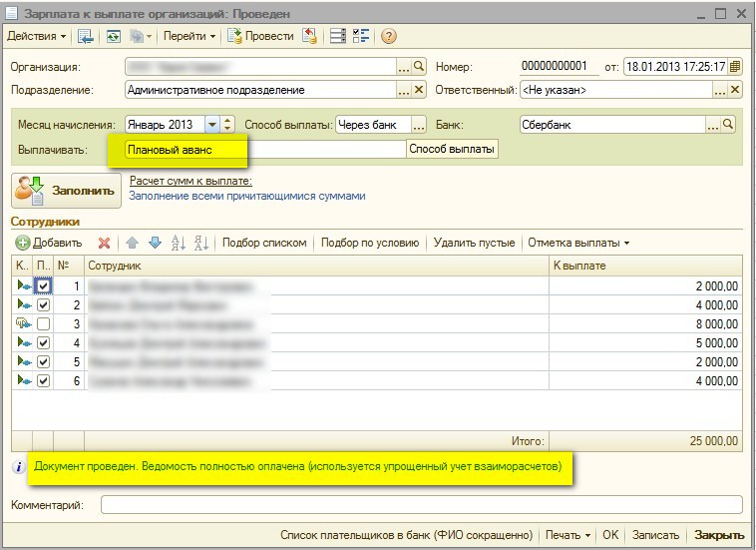
Task: Sort employees descending Z-A icon
Action: (x=200, y=243)
